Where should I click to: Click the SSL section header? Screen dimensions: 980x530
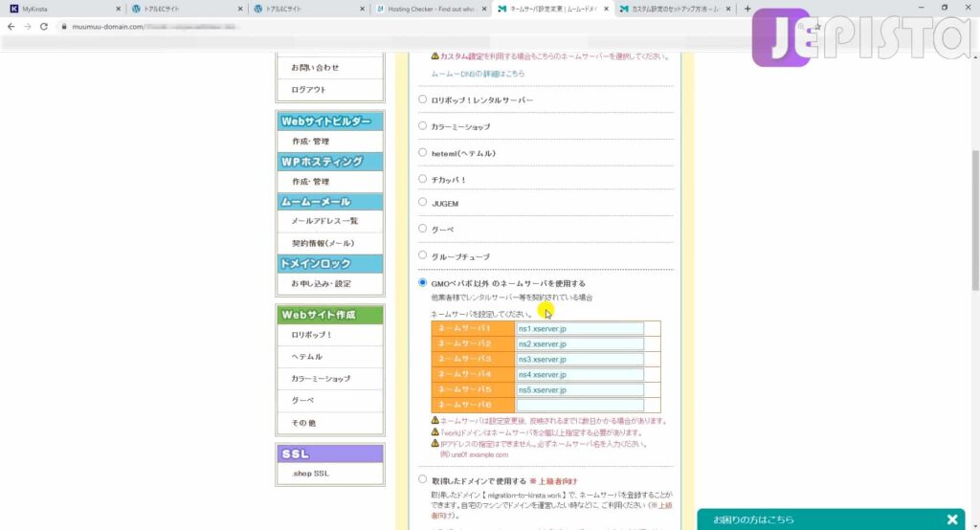(330, 453)
